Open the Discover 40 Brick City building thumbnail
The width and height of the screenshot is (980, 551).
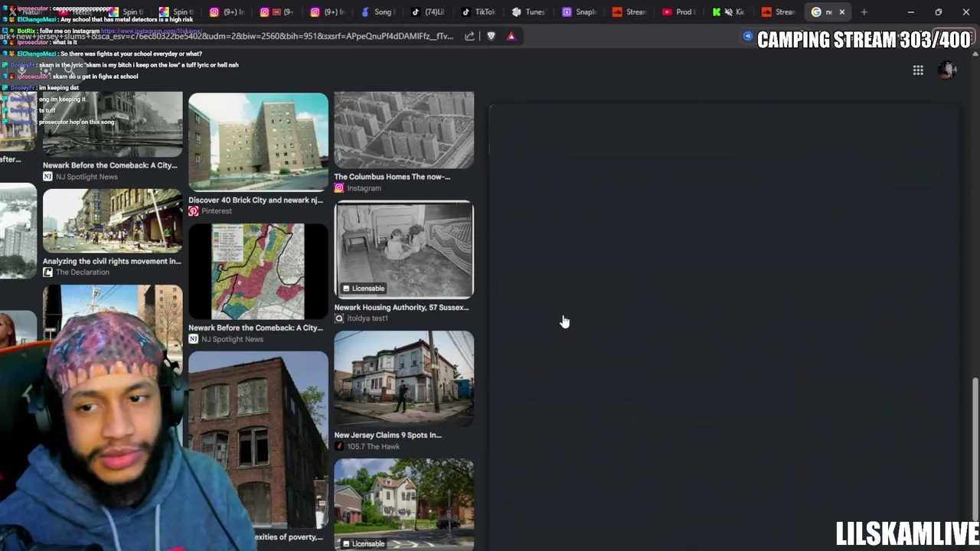(258, 142)
